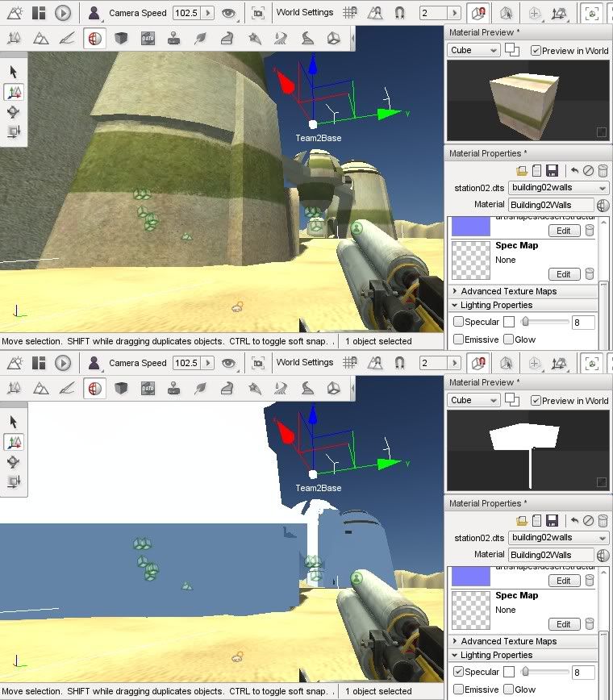Open World Settings in the top editor toolbar
Image resolution: width=613 pixels, height=700 pixels.
(305, 12)
